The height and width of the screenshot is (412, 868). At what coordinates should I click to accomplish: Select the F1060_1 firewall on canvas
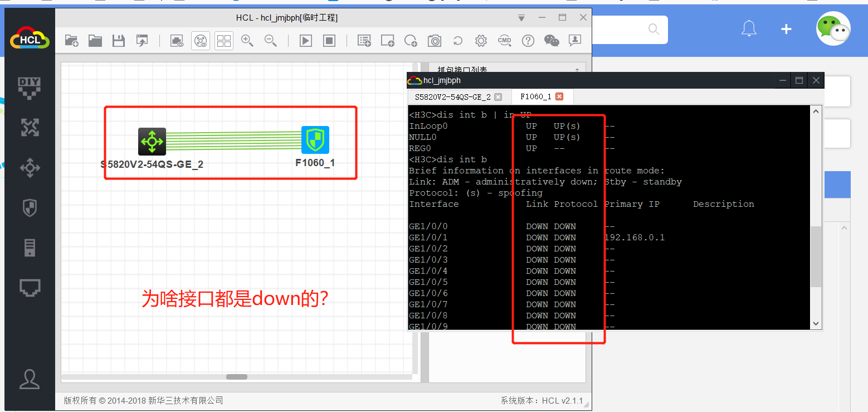[315, 140]
